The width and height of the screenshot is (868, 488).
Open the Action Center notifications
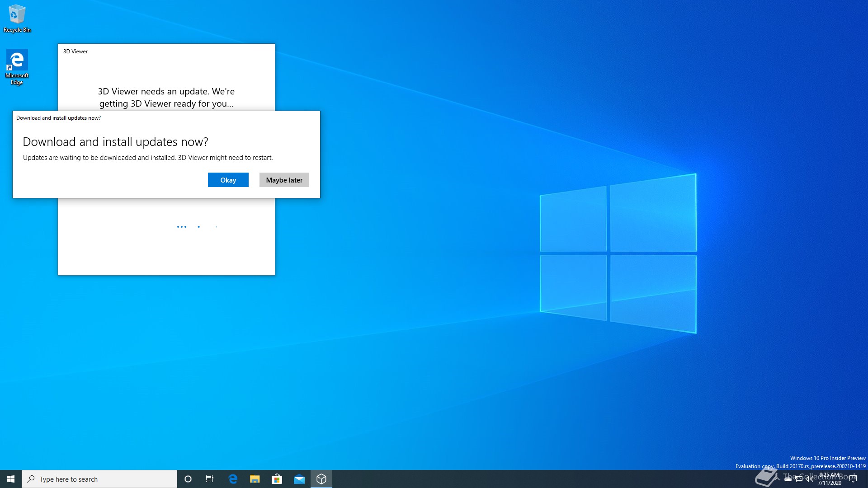point(853,479)
